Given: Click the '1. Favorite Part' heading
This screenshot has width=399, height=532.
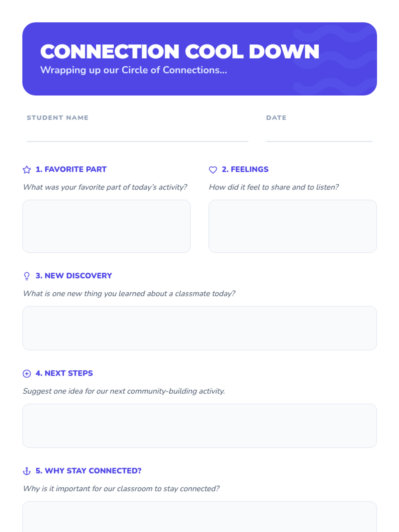Looking at the screenshot, I should 71,169.
